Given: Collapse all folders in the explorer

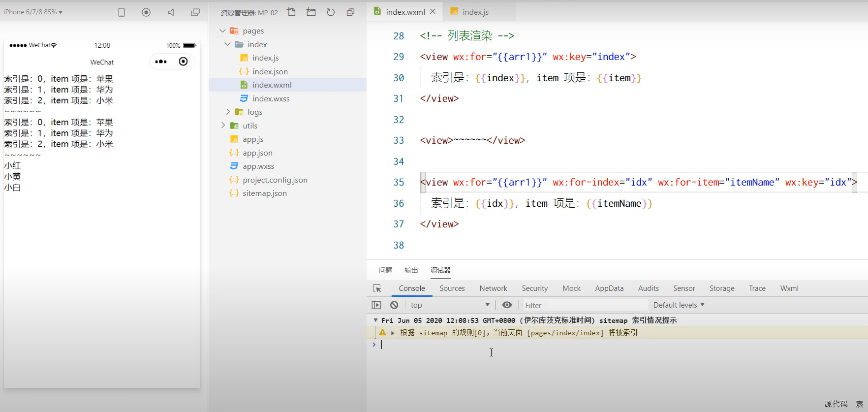Looking at the screenshot, I should (x=350, y=12).
